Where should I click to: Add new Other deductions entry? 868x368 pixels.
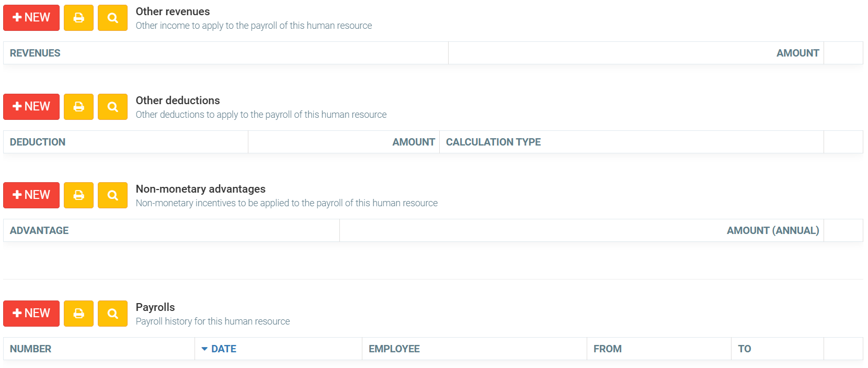31,107
